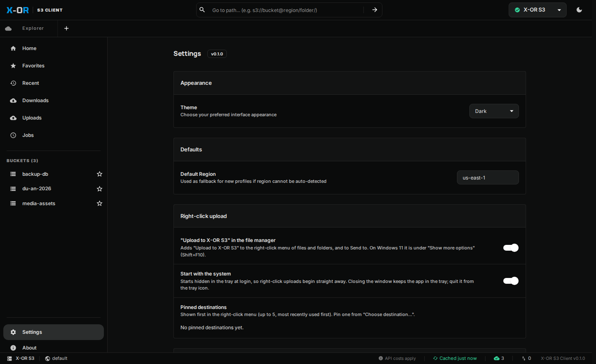Open the About page

click(53, 348)
